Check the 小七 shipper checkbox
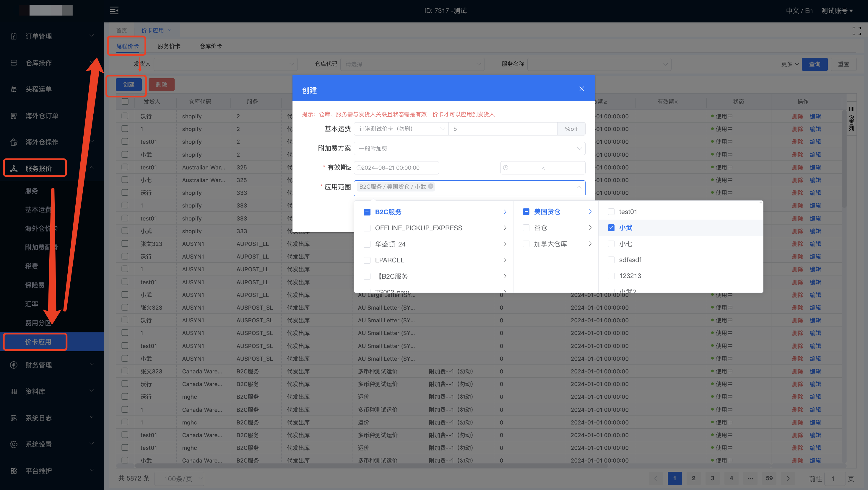The width and height of the screenshot is (868, 490). pos(611,244)
